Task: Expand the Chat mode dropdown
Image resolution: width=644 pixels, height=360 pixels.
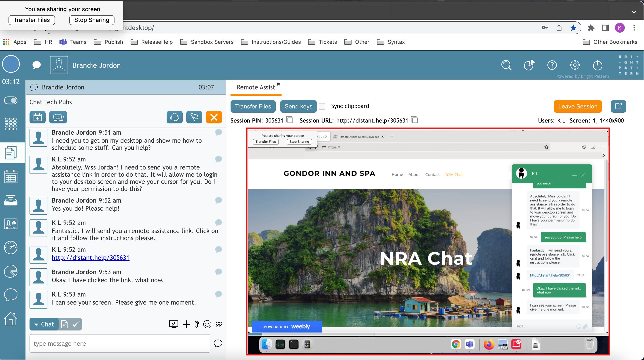Action: click(x=44, y=324)
